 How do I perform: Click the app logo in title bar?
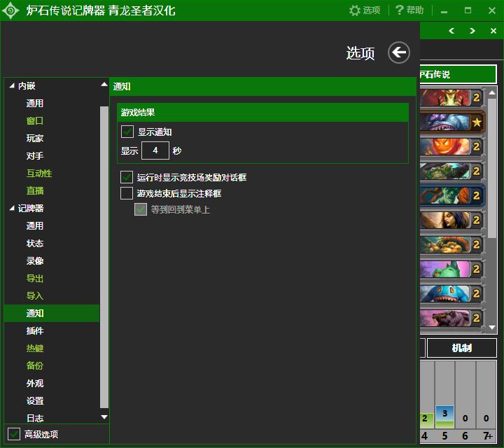click(x=10, y=10)
